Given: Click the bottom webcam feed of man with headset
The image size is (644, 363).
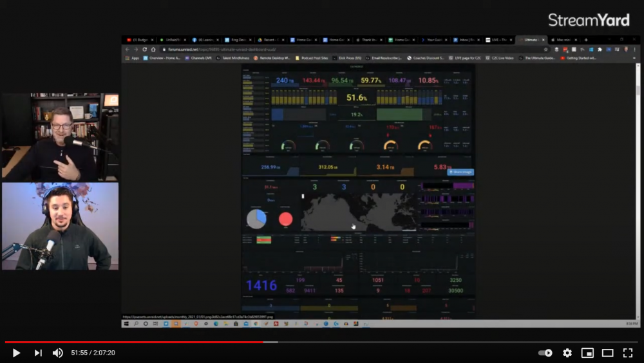Looking at the screenshot, I should (x=60, y=227).
